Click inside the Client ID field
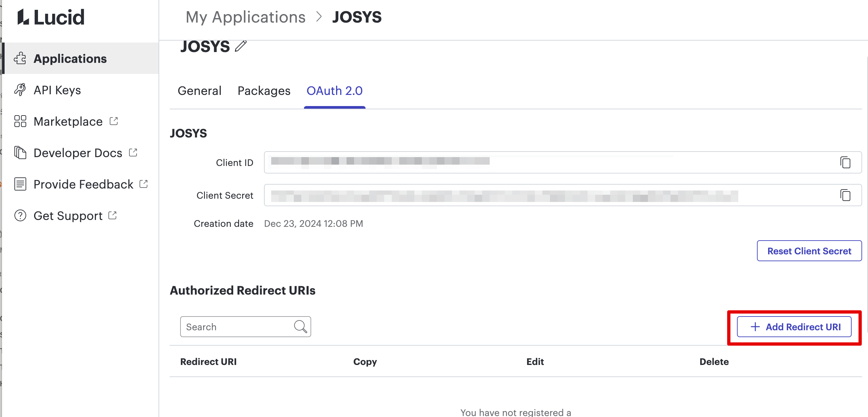The image size is (868, 417). point(539,162)
